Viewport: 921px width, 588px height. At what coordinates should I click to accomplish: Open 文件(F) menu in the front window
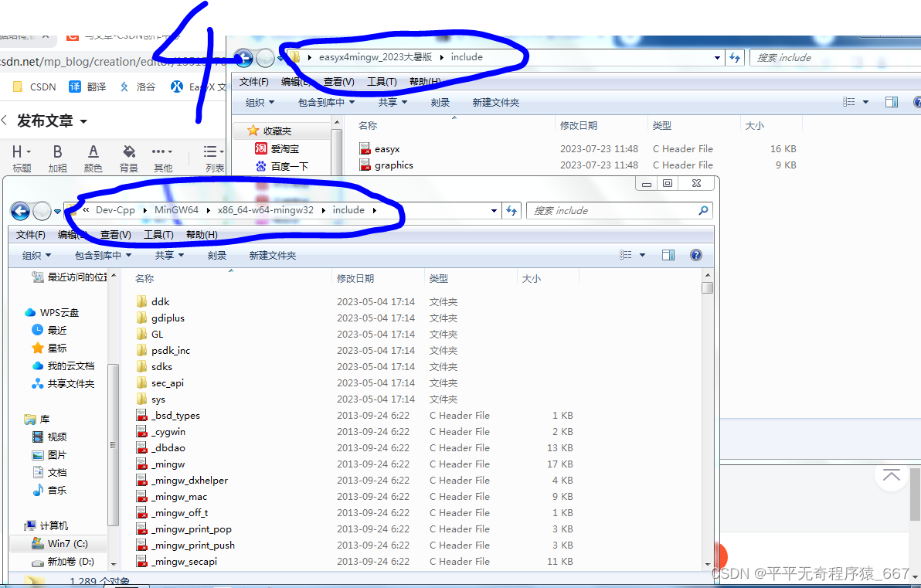pyautogui.click(x=31, y=235)
